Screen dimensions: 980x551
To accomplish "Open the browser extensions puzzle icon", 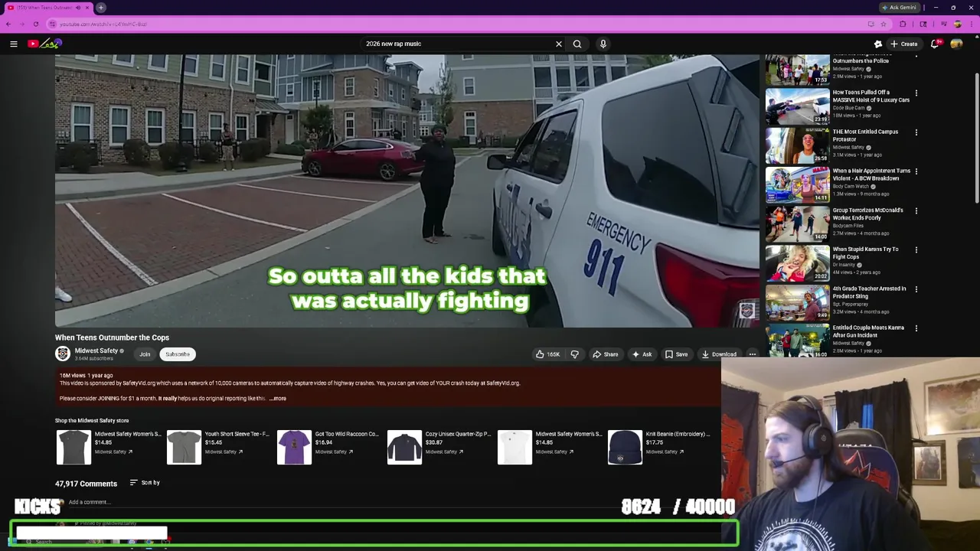I will 903,24.
